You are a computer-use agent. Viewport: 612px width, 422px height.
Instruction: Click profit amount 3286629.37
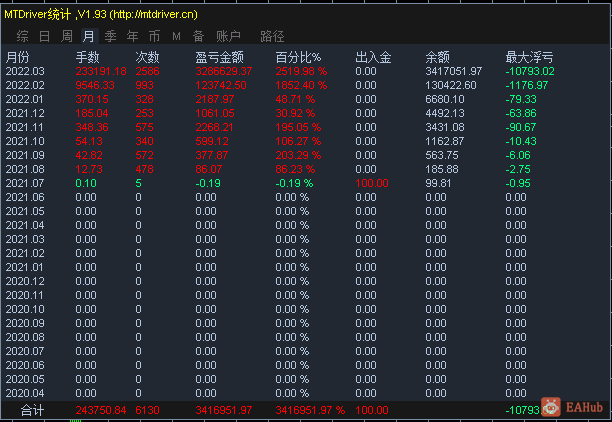(x=224, y=71)
